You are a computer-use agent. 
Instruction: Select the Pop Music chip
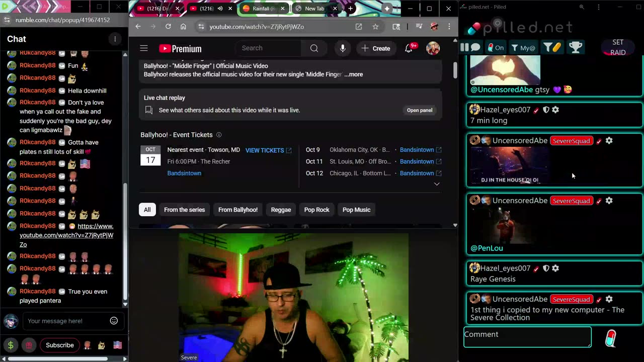click(x=356, y=210)
